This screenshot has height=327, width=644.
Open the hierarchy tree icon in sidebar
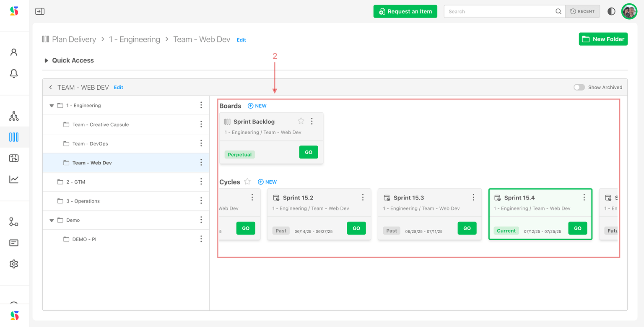pyautogui.click(x=14, y=116)
